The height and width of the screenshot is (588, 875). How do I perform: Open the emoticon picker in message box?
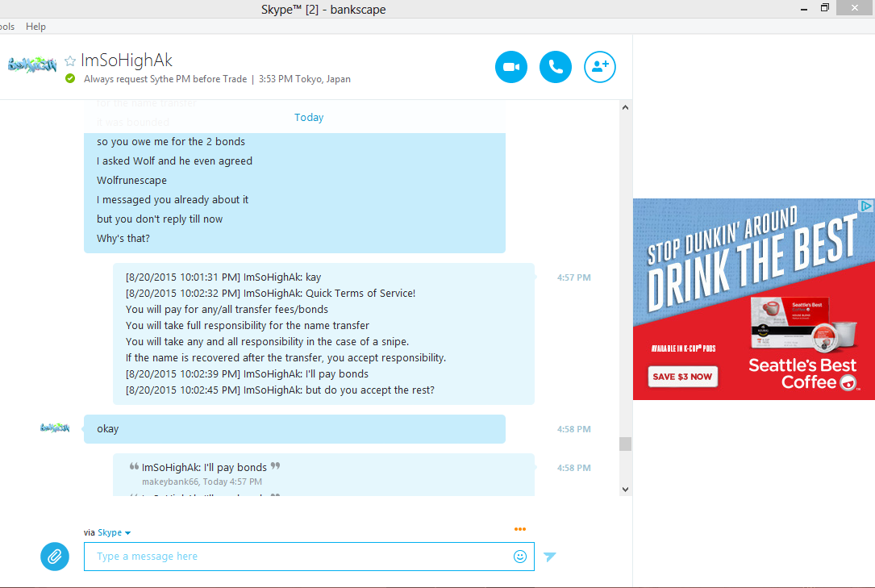click(x=520, y=557)
